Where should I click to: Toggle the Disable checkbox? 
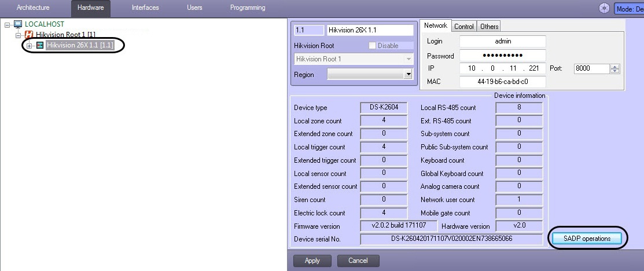[373, 46]
